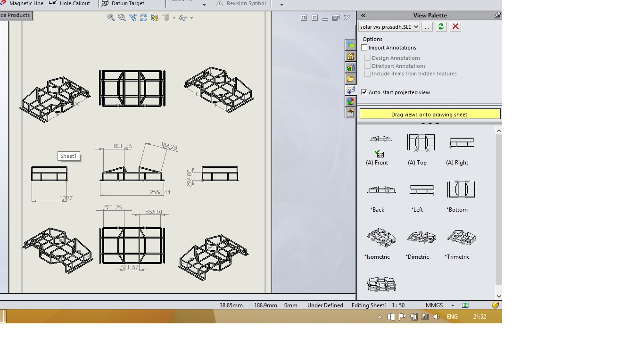Click the yellow tag icon in status bar
Screen dimensions: 644x362
click(x=495, y=305)
